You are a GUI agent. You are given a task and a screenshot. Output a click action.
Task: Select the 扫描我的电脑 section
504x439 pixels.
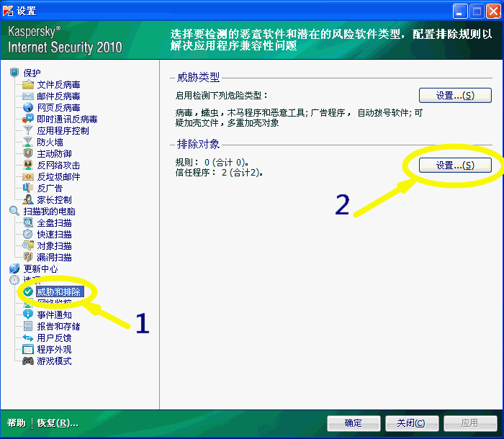tap(49, 212)
